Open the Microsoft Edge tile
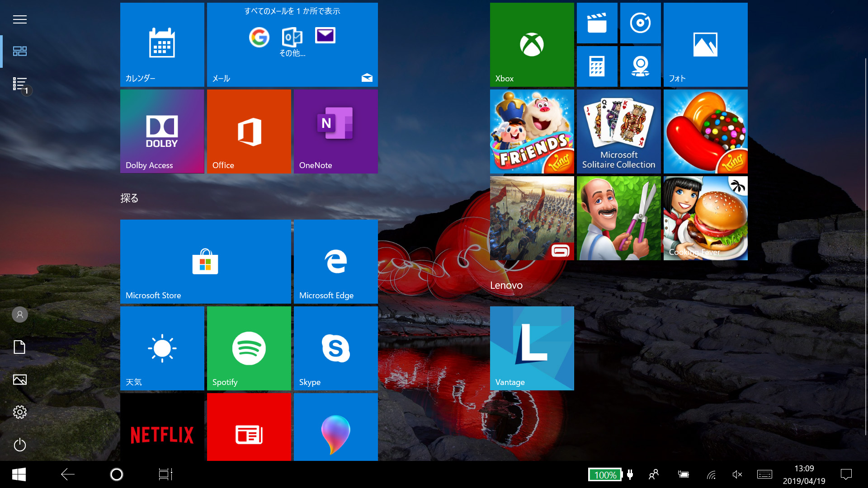 (x=335, y=261)
